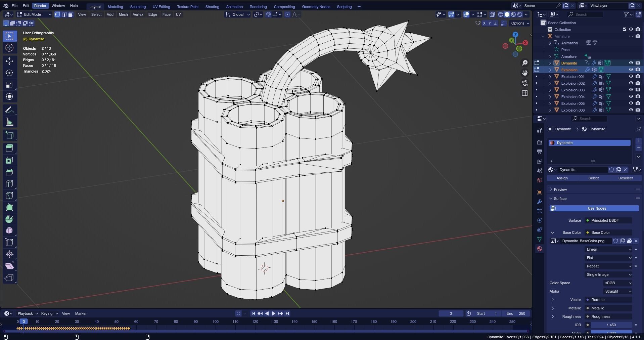The width and height of the screenshot is (644, 340).
Task: Choose the Measure tool
Action: pyautogui.click(x=9, y=122)
